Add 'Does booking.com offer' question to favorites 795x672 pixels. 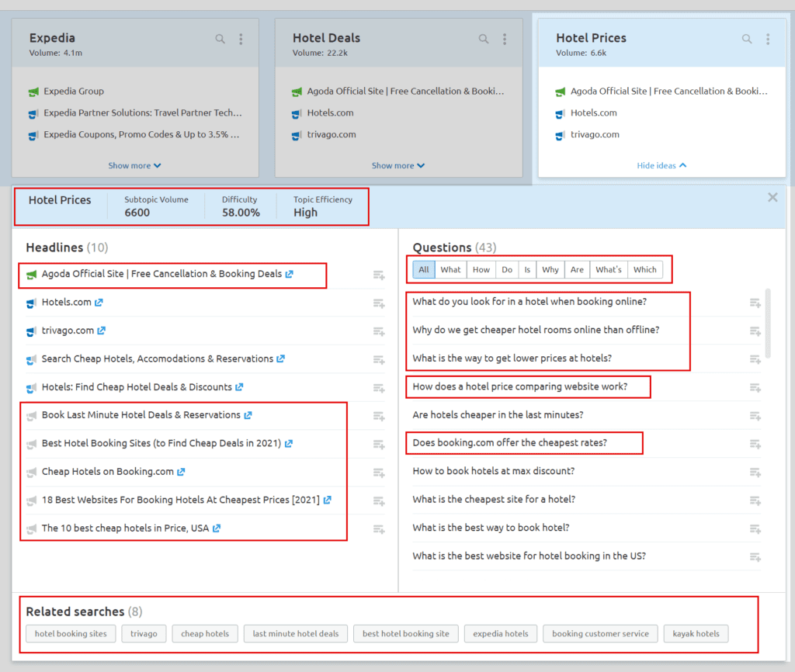(755, 445)
